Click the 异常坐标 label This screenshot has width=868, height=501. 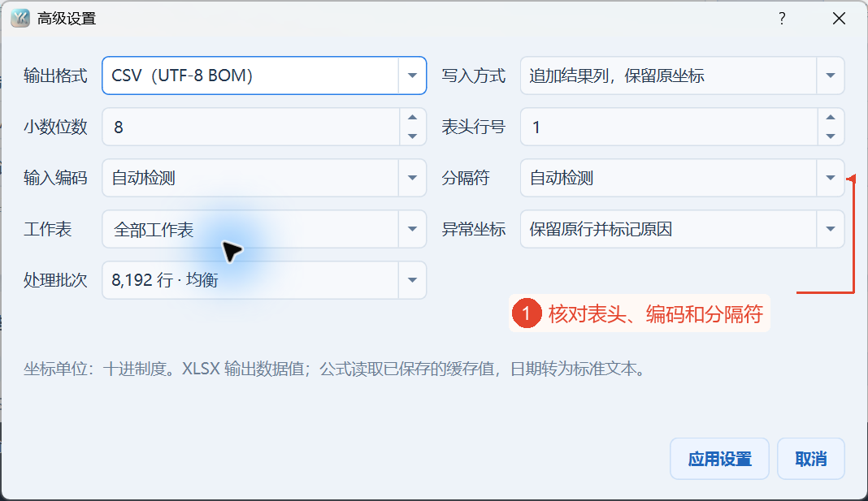click(473, 229)
